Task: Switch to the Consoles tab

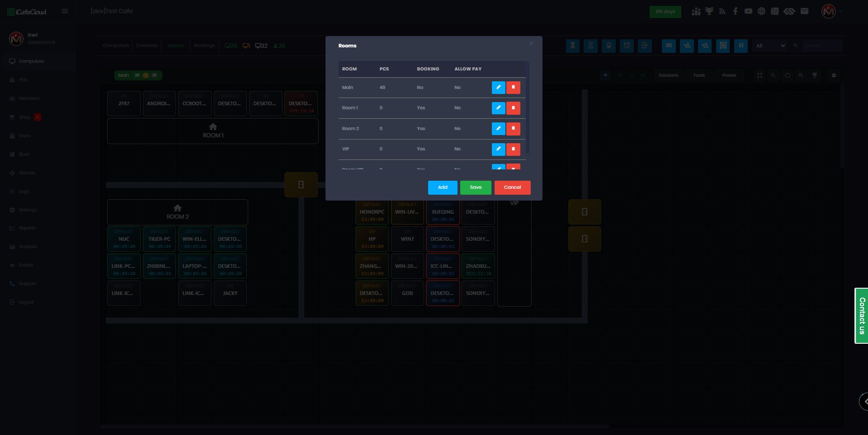Action: point(147,46)
